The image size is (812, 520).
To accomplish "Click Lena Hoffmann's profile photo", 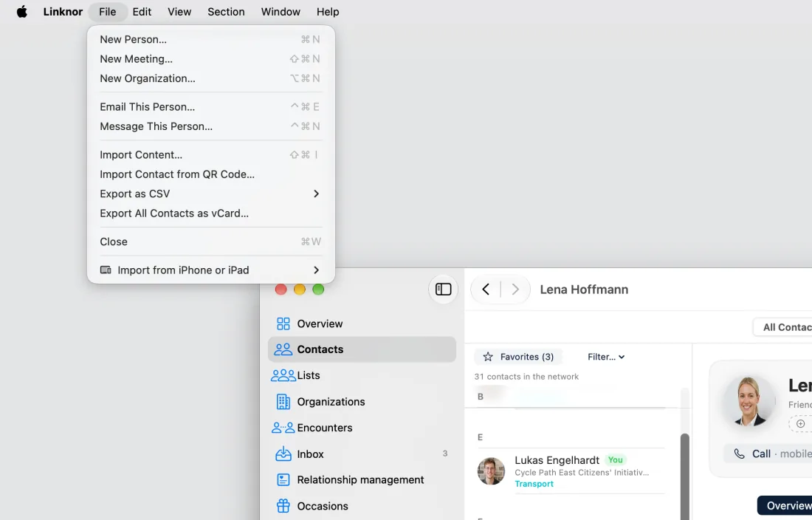I will tap(749, 400).
